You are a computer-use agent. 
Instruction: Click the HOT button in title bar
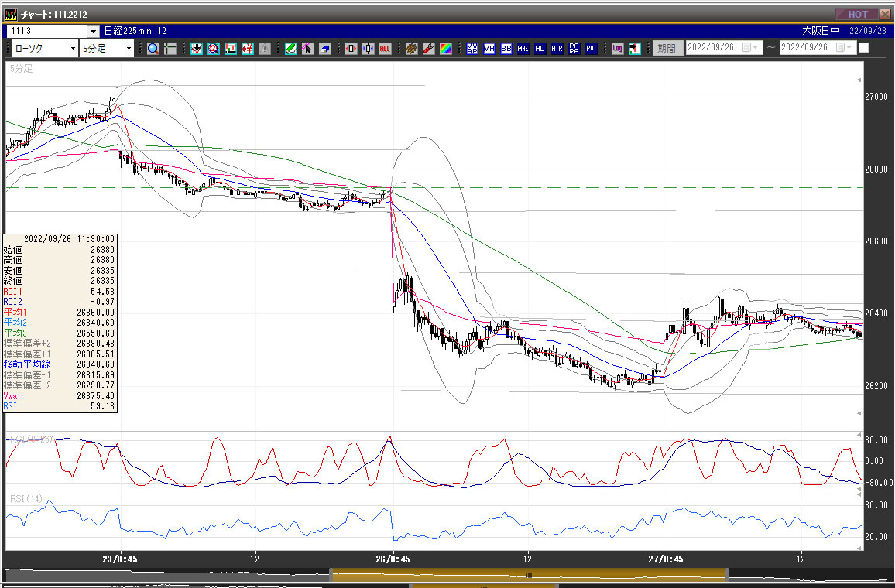click(857, 14)
